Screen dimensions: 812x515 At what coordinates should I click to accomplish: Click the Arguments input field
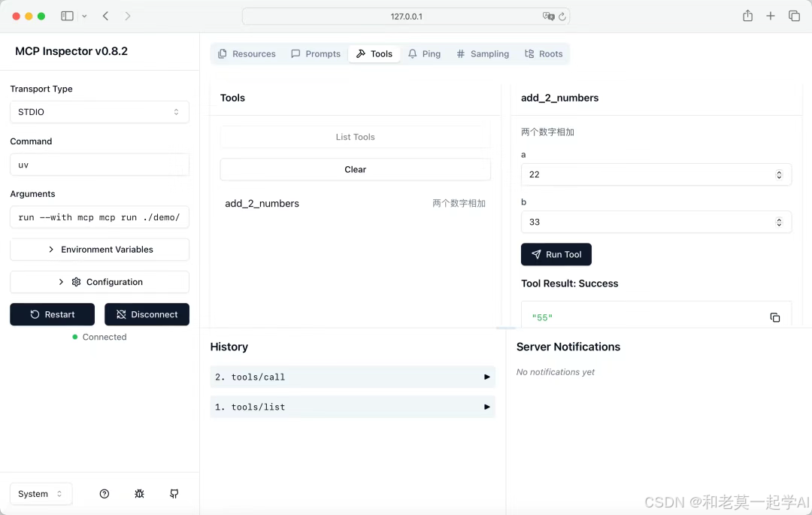click(x=99, y=217)
